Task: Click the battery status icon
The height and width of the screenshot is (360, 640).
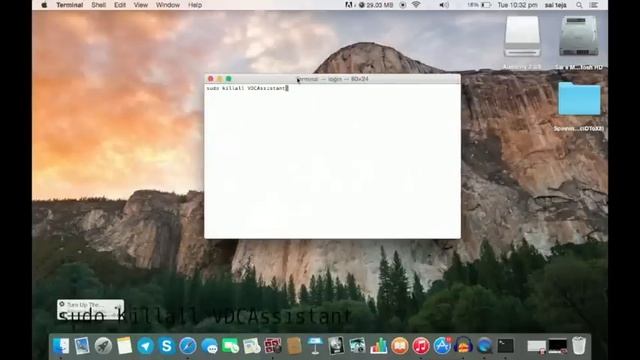Action: (486, 5)
